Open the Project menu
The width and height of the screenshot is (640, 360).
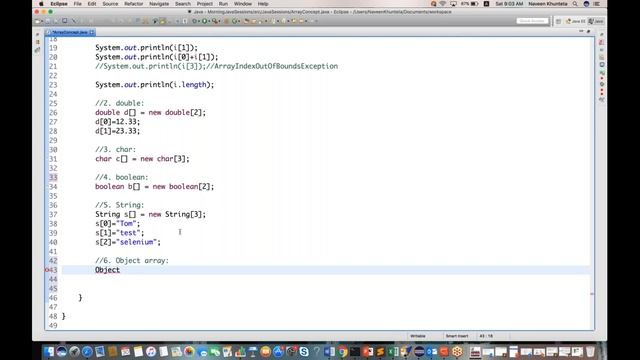pos(204,4)
